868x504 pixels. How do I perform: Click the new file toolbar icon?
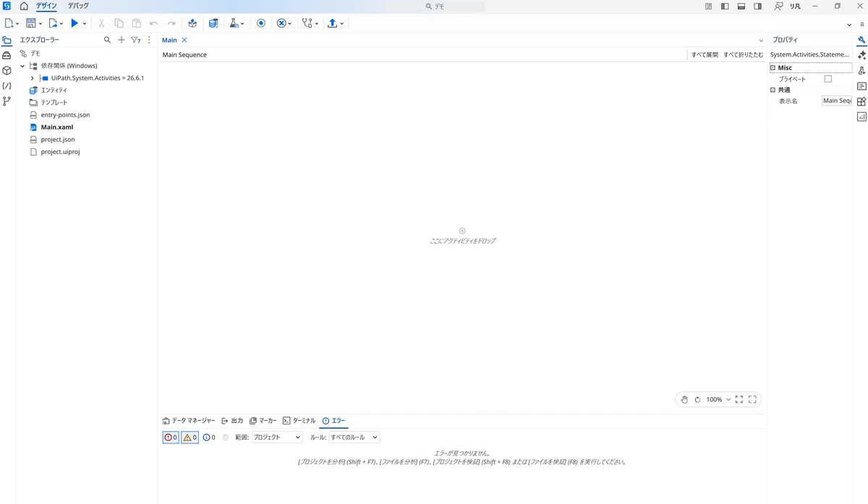pos(9,23)
